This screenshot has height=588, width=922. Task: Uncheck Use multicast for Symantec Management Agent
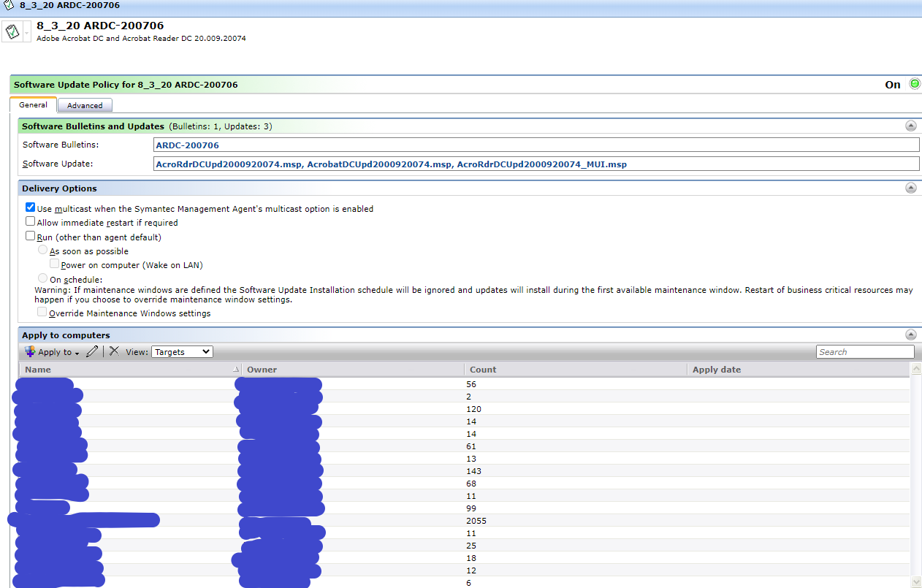(x=31, y=207)
